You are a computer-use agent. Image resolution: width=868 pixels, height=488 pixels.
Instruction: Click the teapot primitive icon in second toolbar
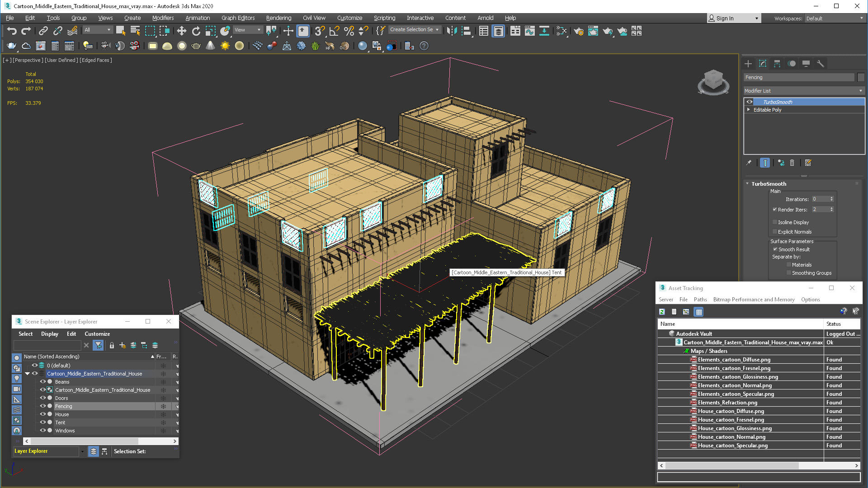coord(11,46)
